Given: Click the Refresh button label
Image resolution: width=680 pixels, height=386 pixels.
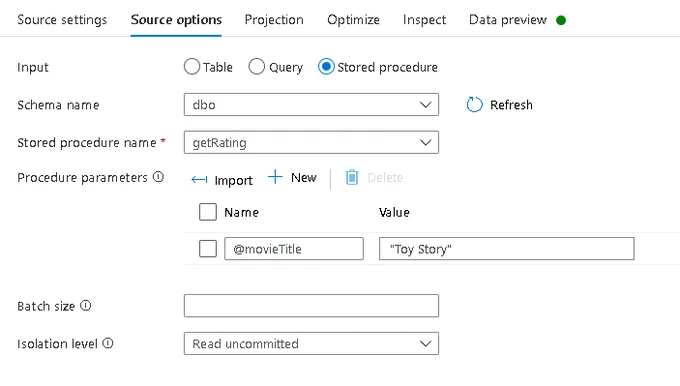Looking at the screenshot, I should coord(511,105).
